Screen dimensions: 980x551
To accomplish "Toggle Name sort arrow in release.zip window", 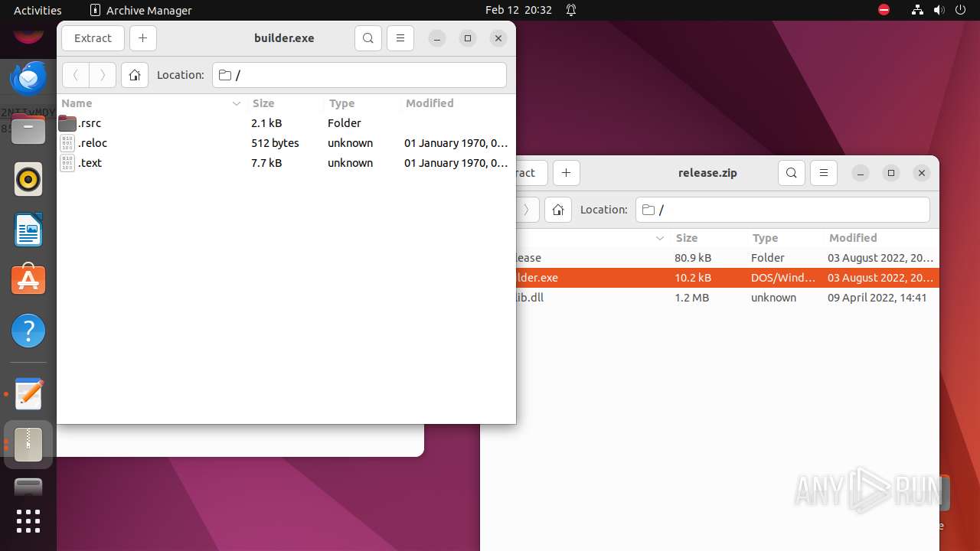I will click(x=660, y=239).
